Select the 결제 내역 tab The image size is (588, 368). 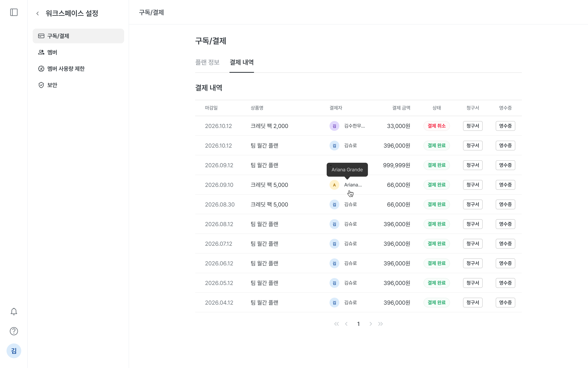tap(242, 62)
